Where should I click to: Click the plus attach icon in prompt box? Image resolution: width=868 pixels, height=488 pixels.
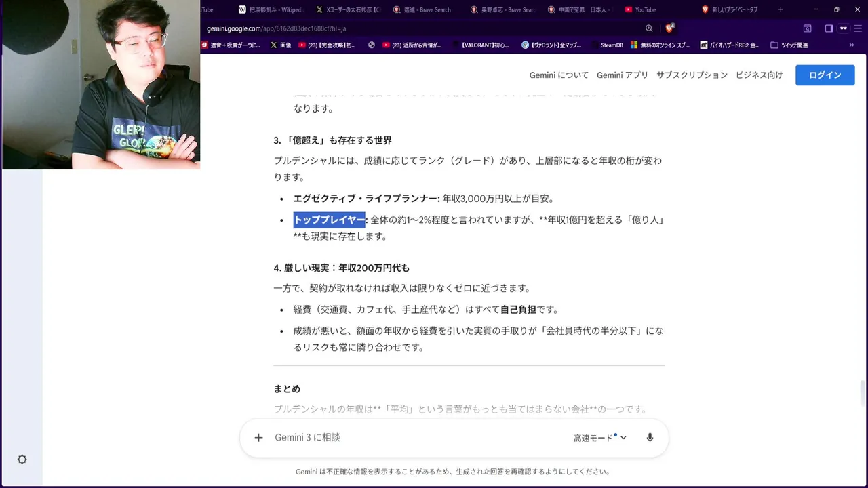click(258, 438)
